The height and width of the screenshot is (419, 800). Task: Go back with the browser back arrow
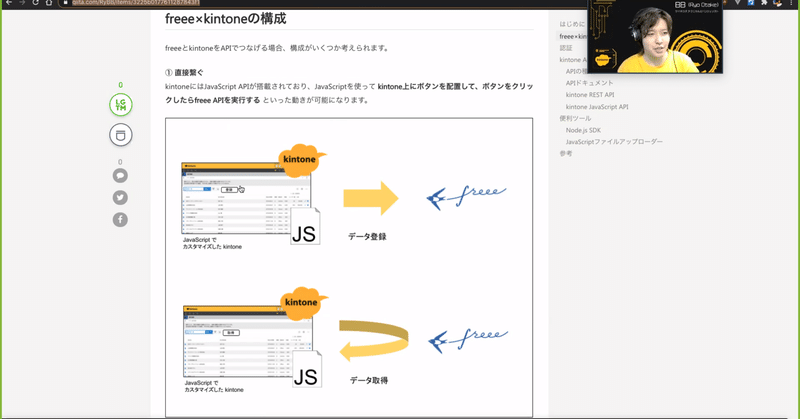9,3
